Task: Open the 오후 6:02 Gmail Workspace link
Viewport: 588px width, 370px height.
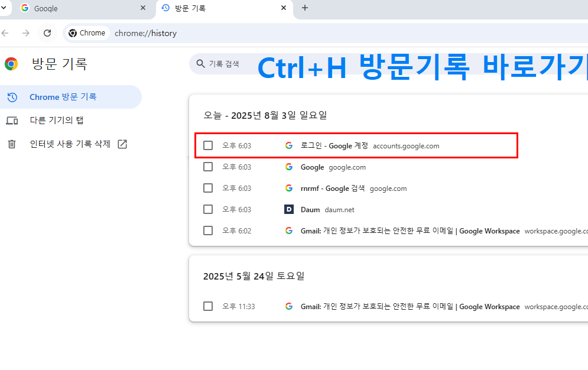Action: pos(410,231)
